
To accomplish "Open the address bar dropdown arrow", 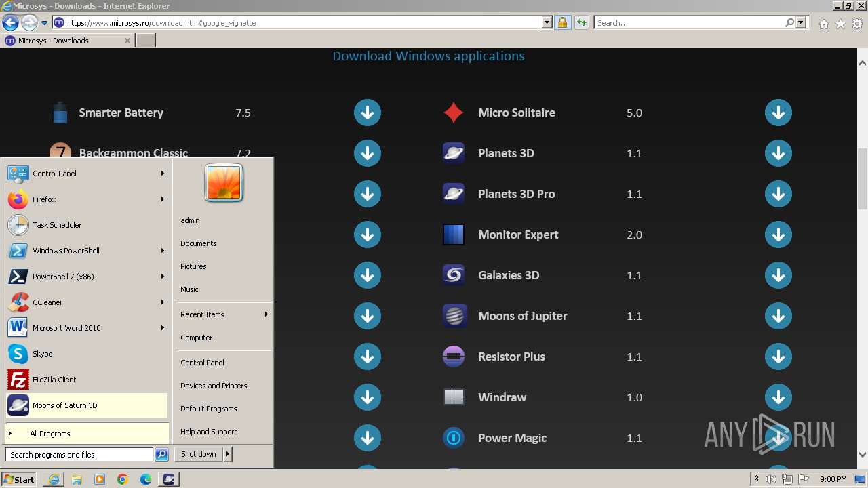I will click(547, 23).
